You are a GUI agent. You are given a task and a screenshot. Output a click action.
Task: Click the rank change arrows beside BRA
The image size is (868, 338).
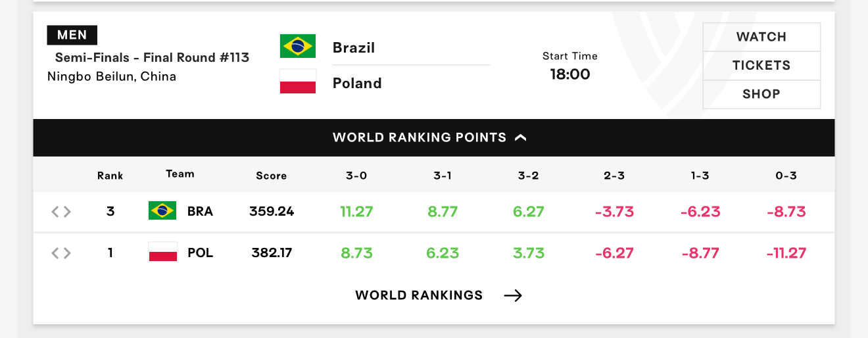click(61, 212)
